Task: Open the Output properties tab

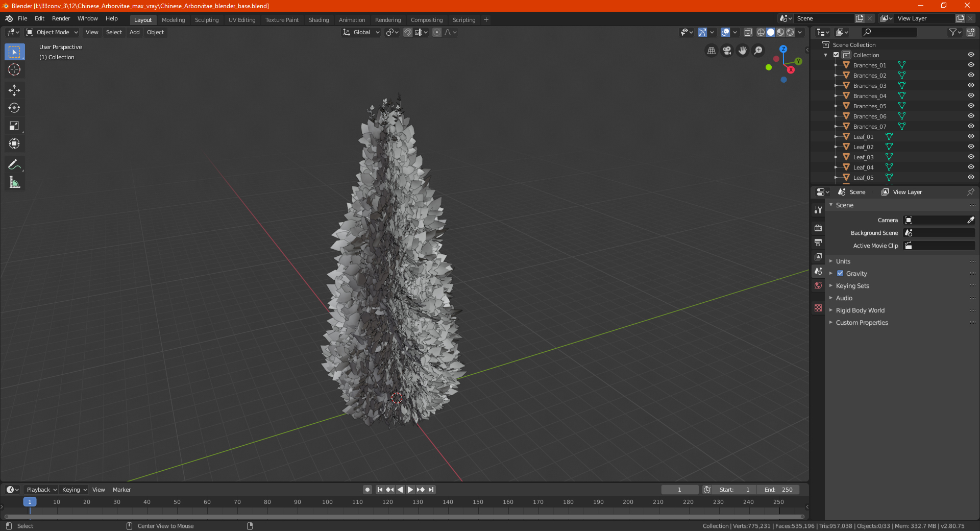Action: coord(818,242)
